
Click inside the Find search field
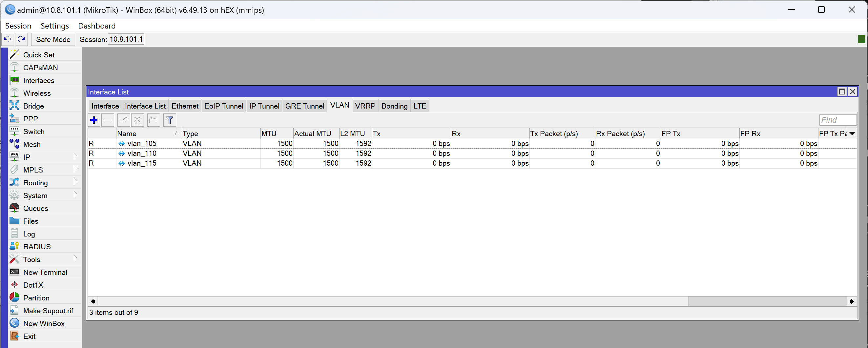(x=838, y=120)
